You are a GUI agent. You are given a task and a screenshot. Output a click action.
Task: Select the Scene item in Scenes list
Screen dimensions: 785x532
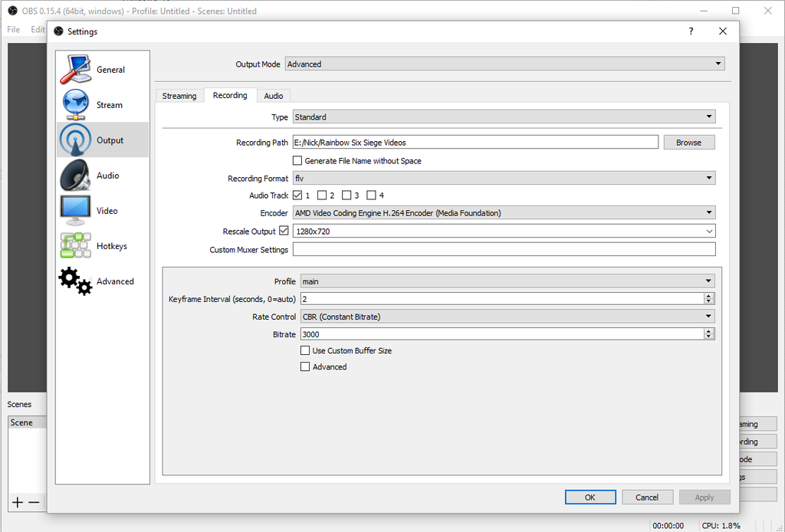[x=28, y=422]
